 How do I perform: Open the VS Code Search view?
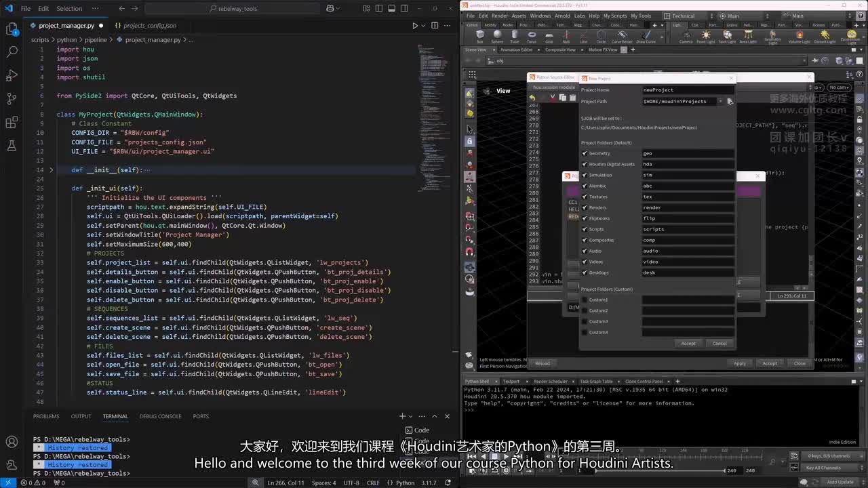point(12,52)
